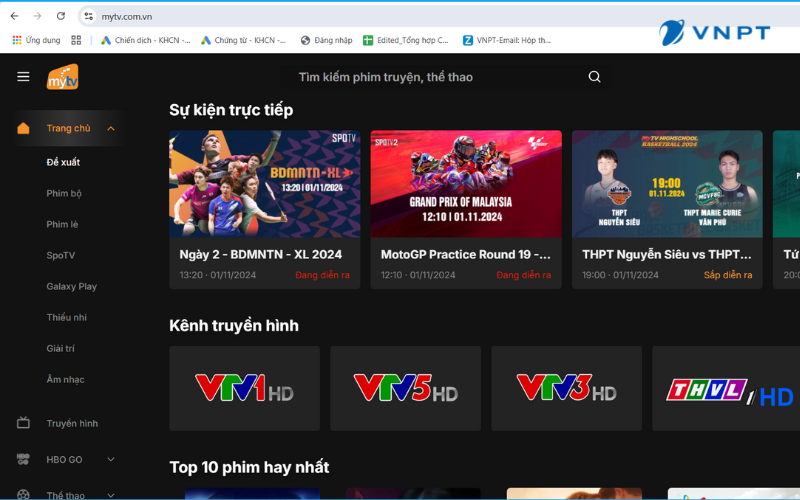Viewport: 800px width, 500px height.
Task: Open BDMNTN-XL badminton event thumbnail
Action: coord(265,184)
